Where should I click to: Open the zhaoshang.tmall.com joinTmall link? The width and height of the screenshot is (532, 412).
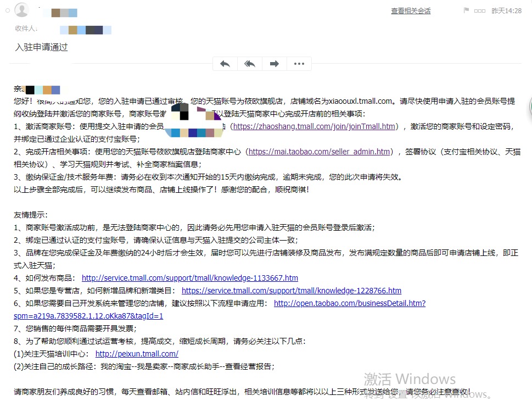(314, 126)
